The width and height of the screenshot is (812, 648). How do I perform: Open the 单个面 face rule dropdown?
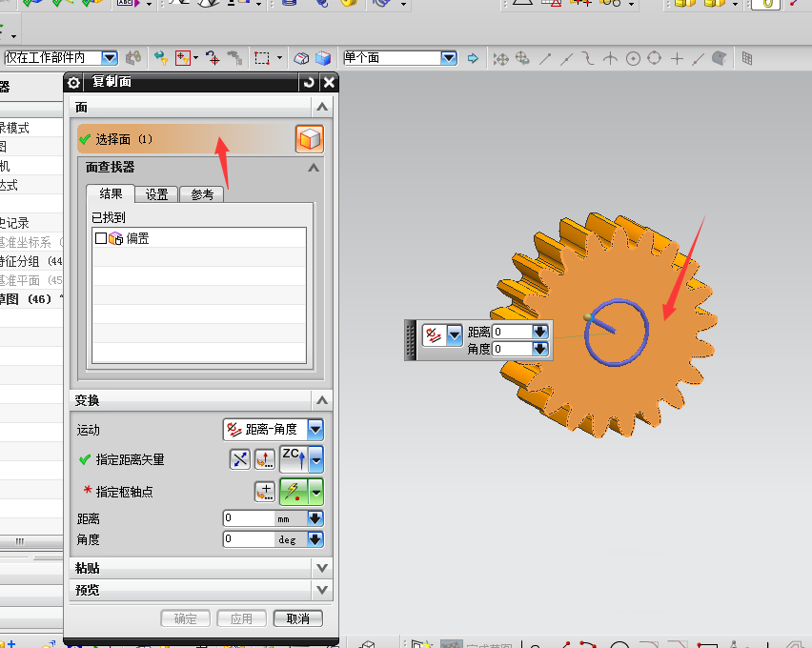[x=449, y=57]
